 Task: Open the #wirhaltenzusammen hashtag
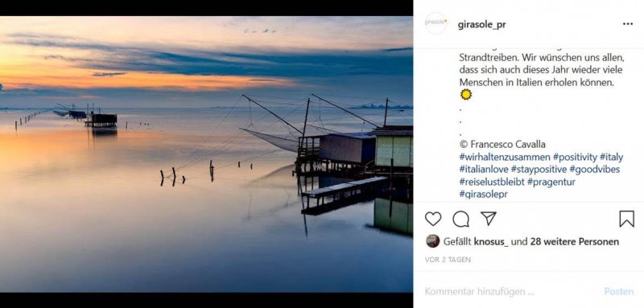pos(505,157)
